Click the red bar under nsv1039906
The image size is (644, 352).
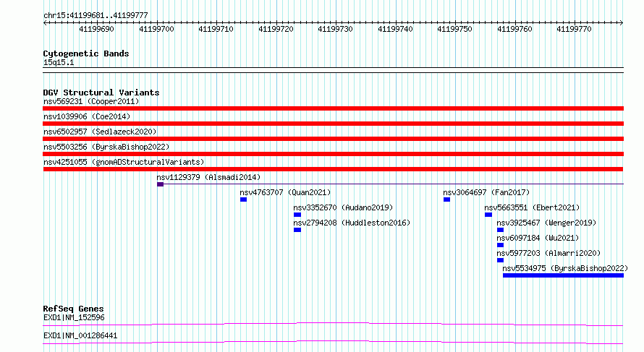(x=333, y=124)
